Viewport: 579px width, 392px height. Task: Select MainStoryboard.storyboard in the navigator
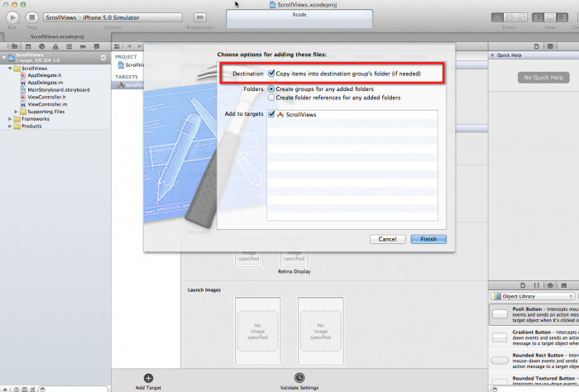58,89
